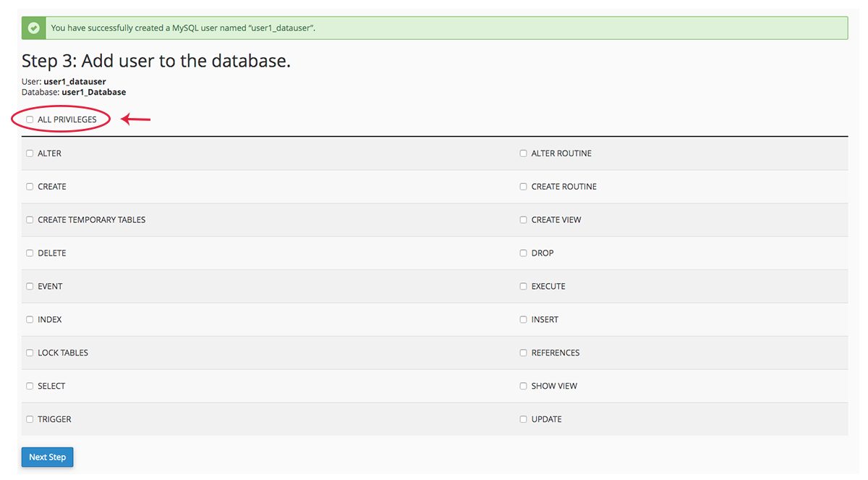Check the CREATE ROUTINE checkbox
This screenshot has height=480, width=868.
(523, 187)
